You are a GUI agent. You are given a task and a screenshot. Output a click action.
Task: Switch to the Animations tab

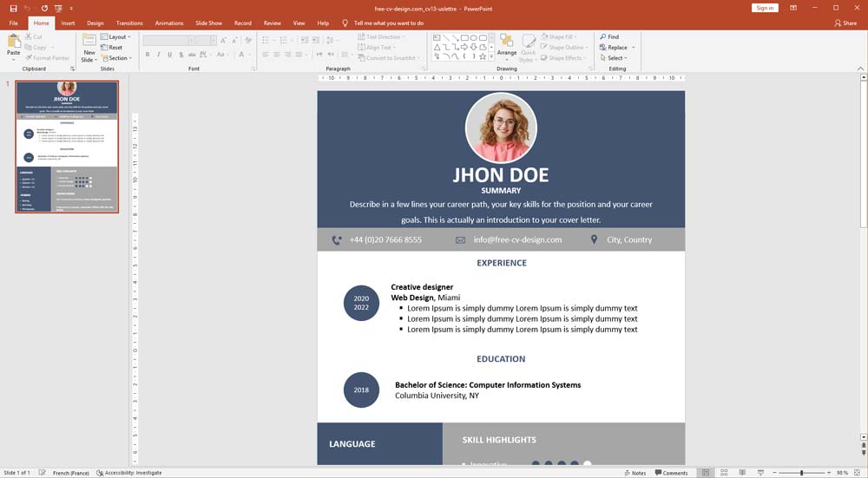point(169,23)
